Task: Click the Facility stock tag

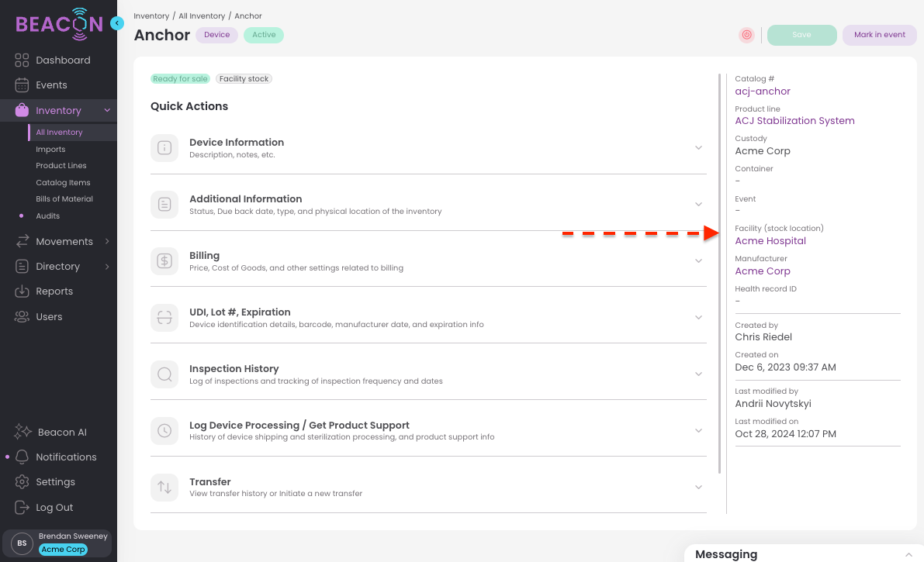Action: tap(244, 79)
